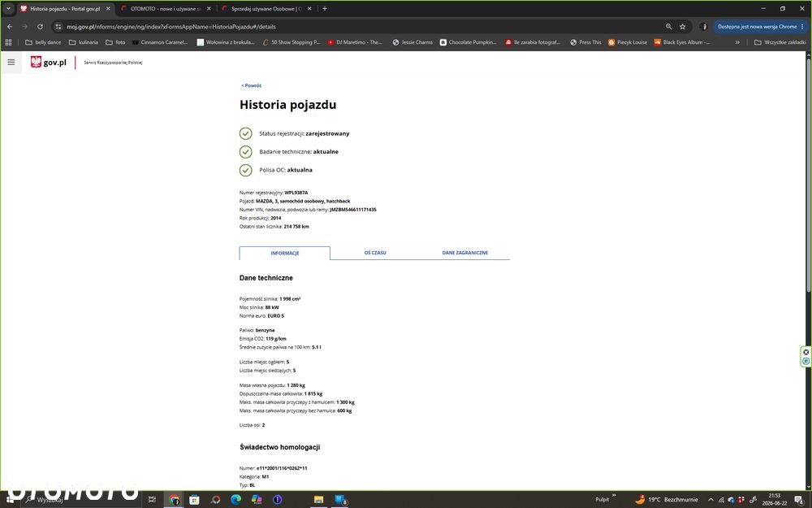The image size is (812, 508).
Task: Switch to the OŚ CZASU tab
Action: point(375,253)
